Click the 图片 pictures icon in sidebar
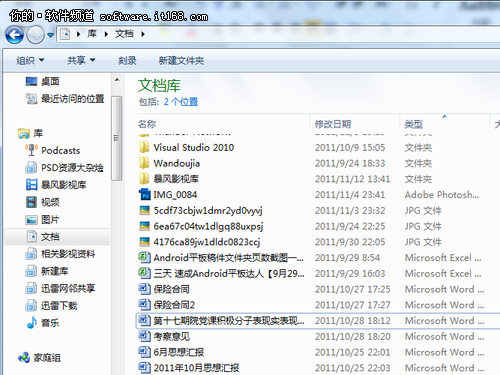Image resolution: width=500 pixels, height=375 pixels. point(31,219)
